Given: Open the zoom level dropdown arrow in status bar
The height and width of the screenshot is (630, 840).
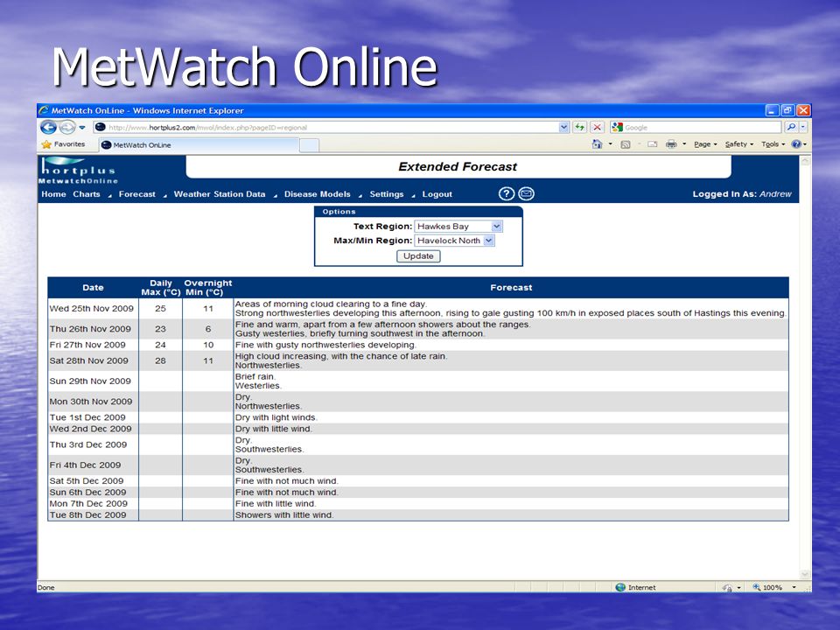Looking at the screenshot, I should 794,587.
